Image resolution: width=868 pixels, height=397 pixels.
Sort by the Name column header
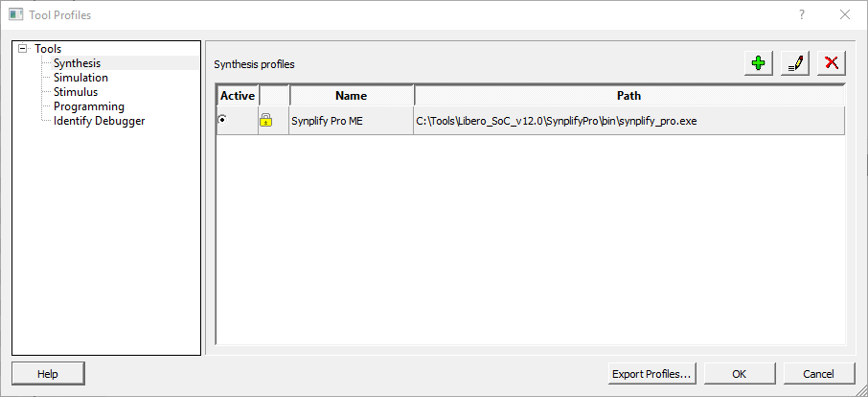(351, 96)
